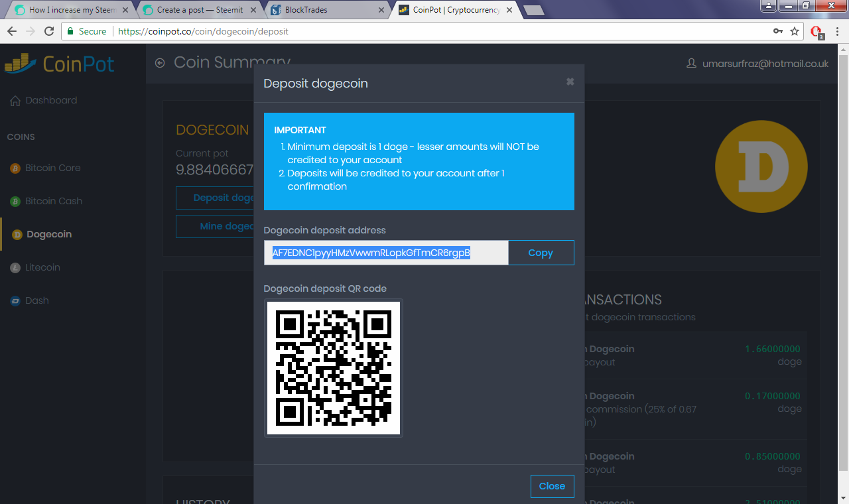
Task: Click the Chrome profile icon in the title bar
Action: (x=768, y=5)
